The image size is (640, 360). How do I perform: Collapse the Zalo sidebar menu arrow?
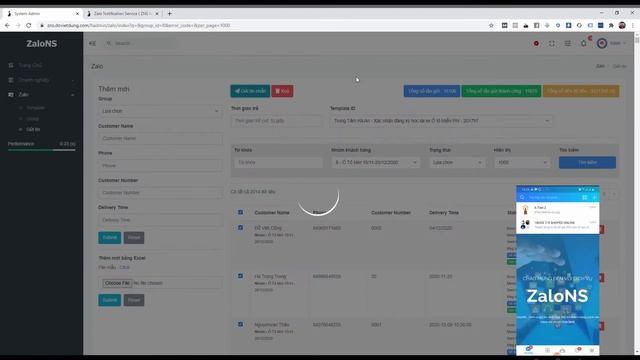(x=73, y=95)
